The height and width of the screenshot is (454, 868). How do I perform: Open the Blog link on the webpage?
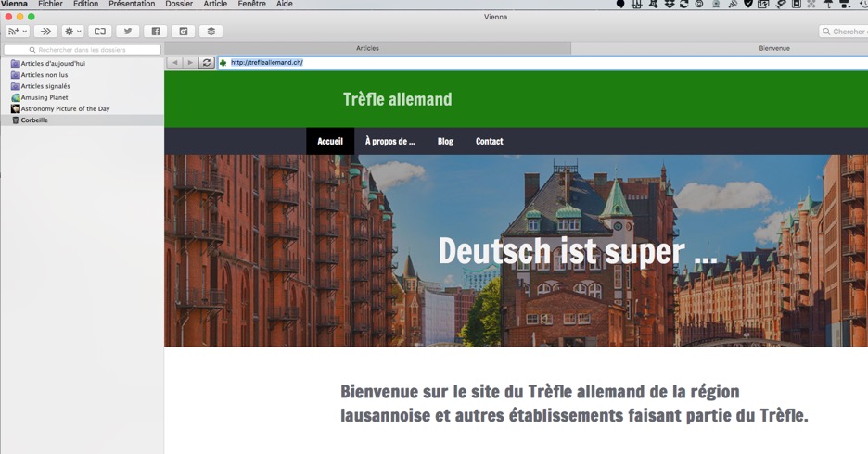445,142
